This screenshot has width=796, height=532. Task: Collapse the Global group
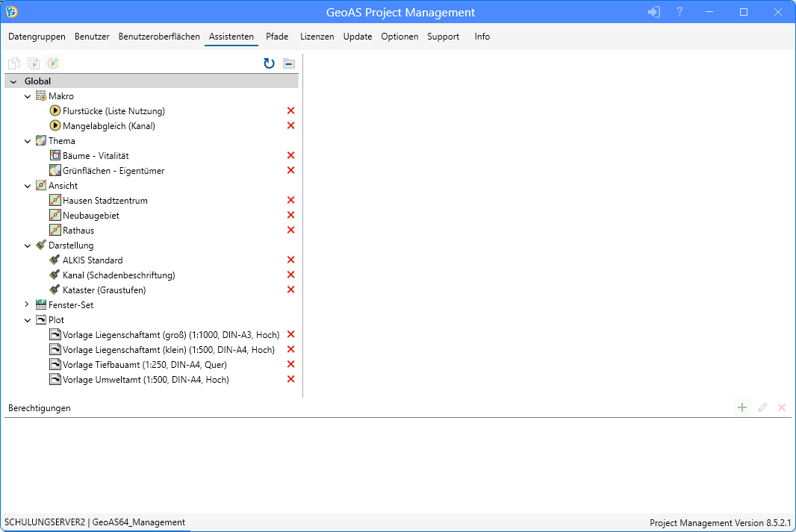point(13,81)
